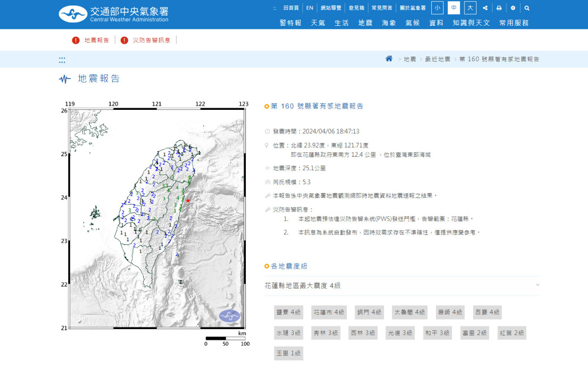Select station 水璉 3級
The image size is (588, 365).
pyautogui.click(x=288, y=333)
